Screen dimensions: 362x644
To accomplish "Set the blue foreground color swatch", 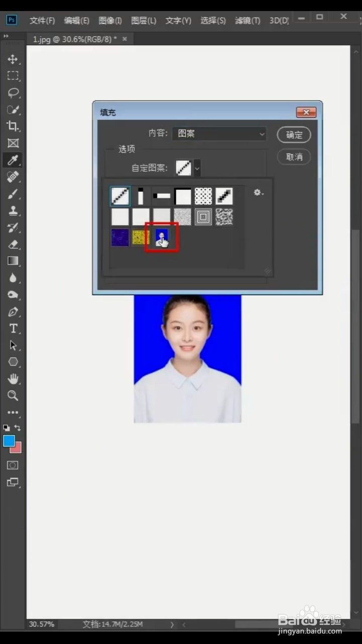I will (9, 441).
